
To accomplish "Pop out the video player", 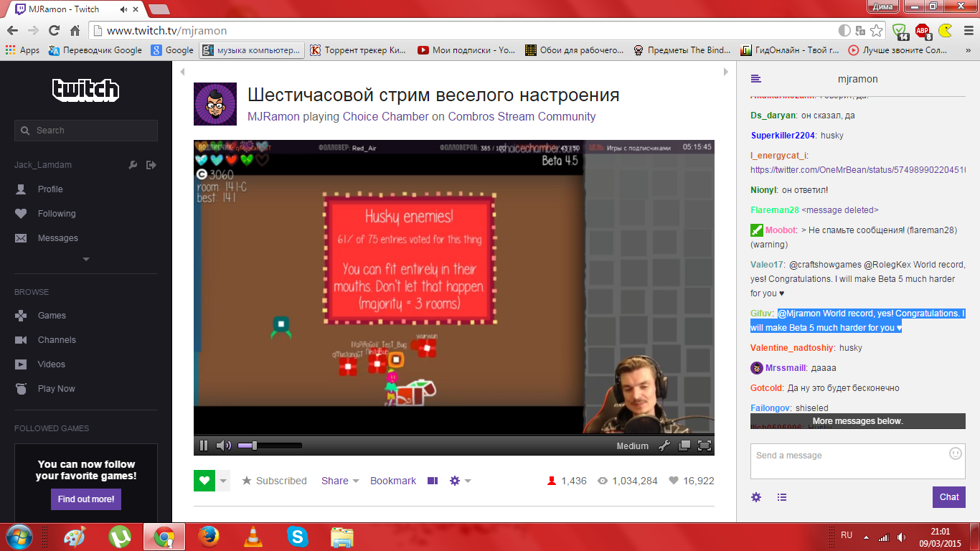I will [684, 446].
